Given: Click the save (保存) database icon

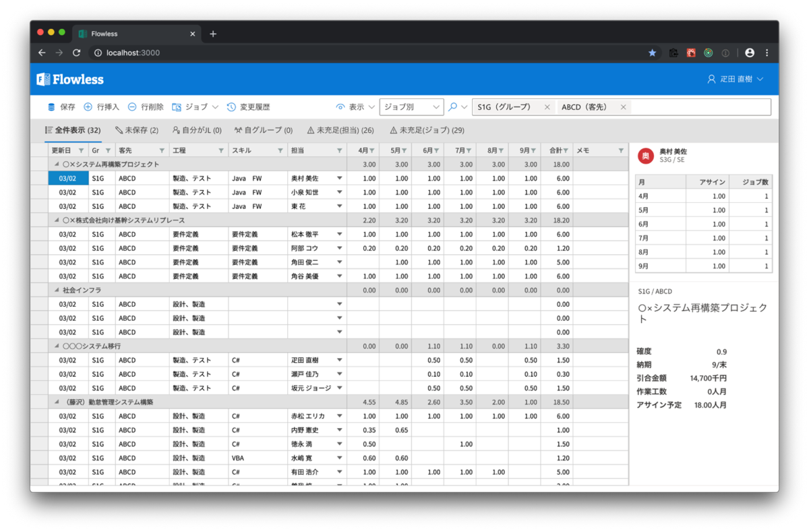Looking at the screenshot, I should [x=51, y=107].
